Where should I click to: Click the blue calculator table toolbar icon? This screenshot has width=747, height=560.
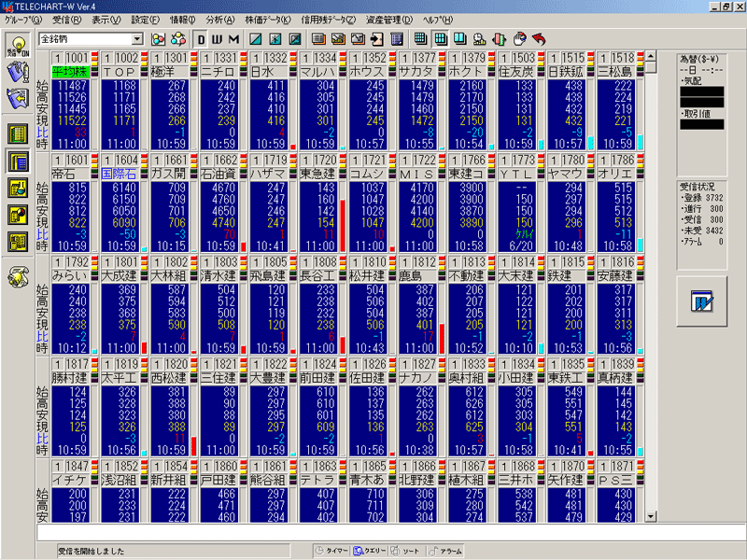tap(397, 39)
